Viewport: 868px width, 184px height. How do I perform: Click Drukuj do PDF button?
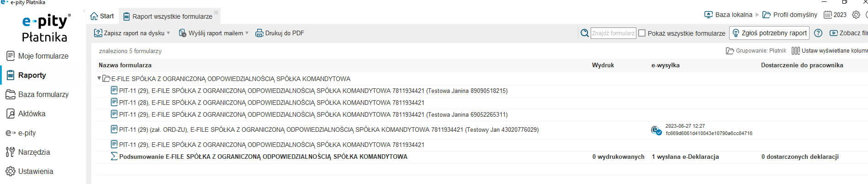[280, 33]
